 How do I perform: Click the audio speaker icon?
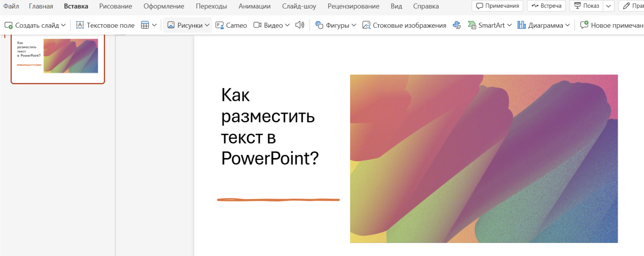pos(300,25)
